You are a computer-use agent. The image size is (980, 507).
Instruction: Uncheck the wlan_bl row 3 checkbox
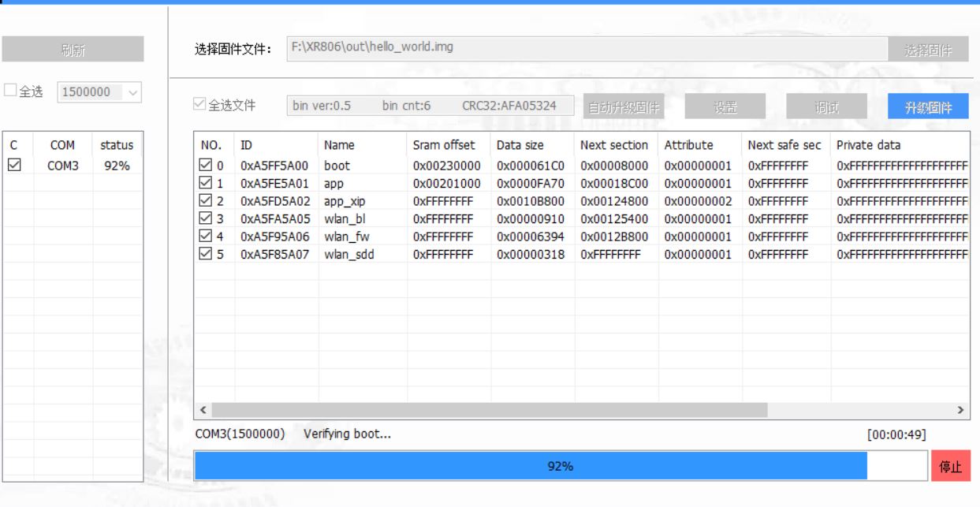[205, 218]
